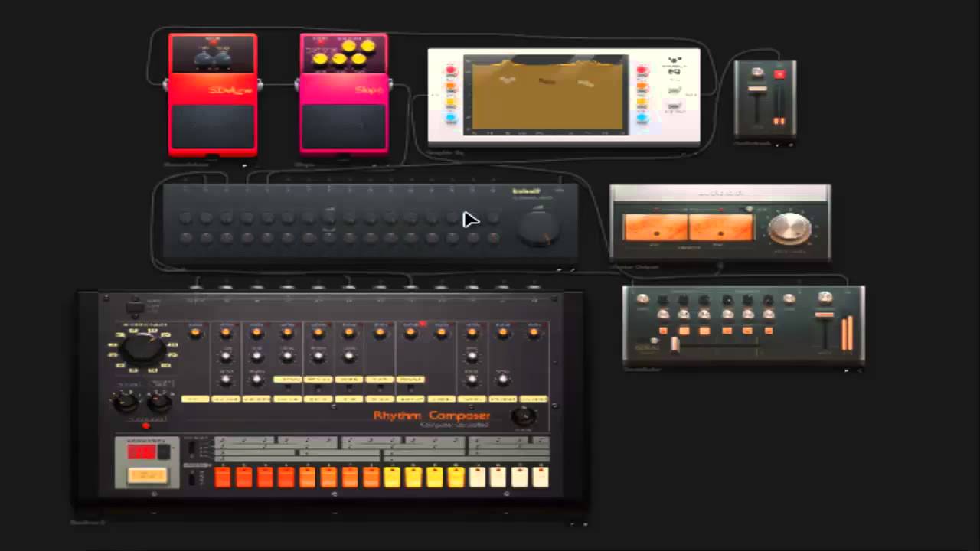Click the fader handle on the small top-right mixer
The height and width of the screenshot is (551, 980).
click(x=757, y=90)
